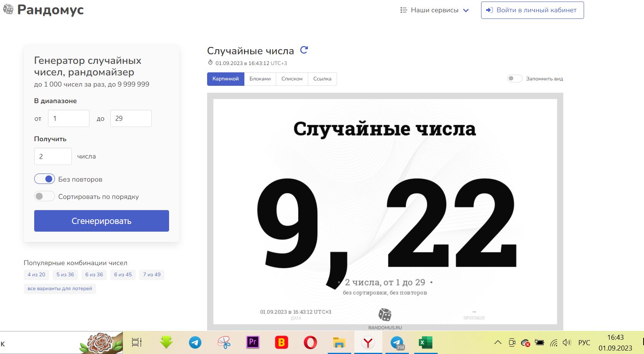Click Войти в личный кабинет button

coord(532,10)
